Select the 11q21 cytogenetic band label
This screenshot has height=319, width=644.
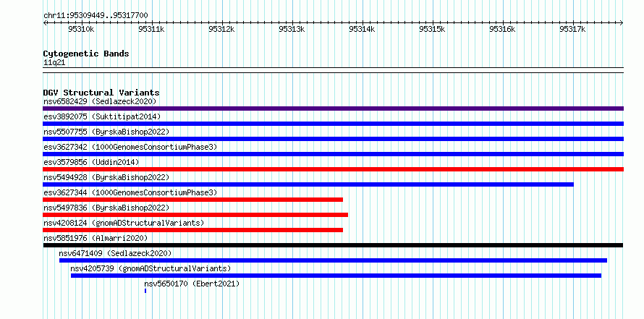(x=54, y=62)
